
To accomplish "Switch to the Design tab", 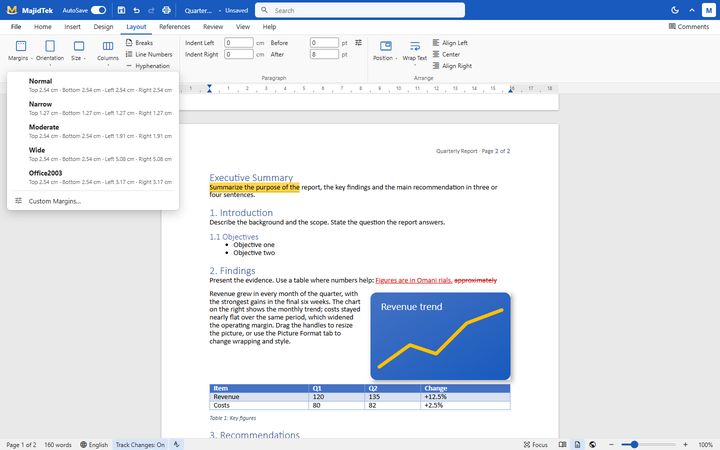I will 103,27.
